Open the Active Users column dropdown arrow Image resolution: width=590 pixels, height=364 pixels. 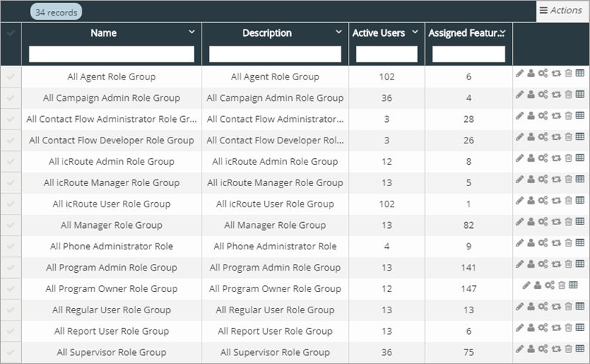pyautogui.click(x=415, y=32)
